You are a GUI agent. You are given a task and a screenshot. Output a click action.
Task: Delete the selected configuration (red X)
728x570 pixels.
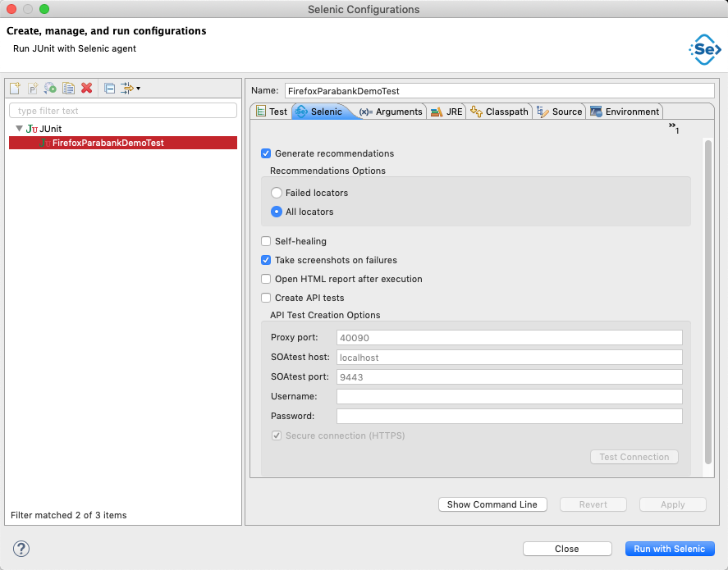coord(86,88)
